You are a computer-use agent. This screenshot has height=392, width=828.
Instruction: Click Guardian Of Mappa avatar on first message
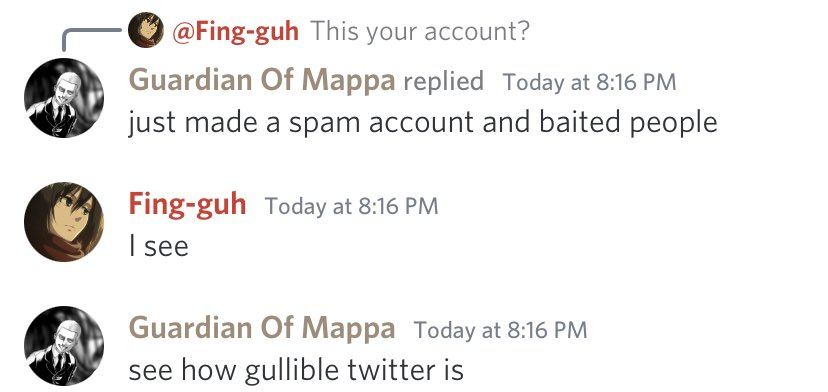click(x=64, y=98)
